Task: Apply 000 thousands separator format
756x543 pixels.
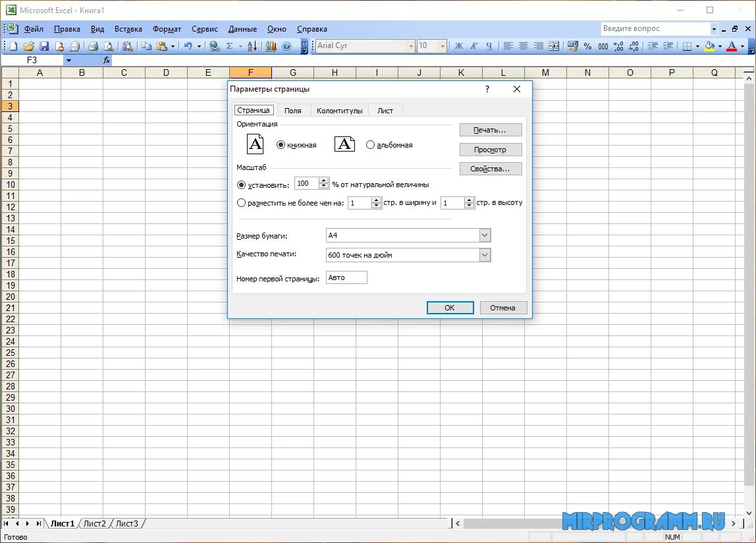Action: (x=603, y=46)
